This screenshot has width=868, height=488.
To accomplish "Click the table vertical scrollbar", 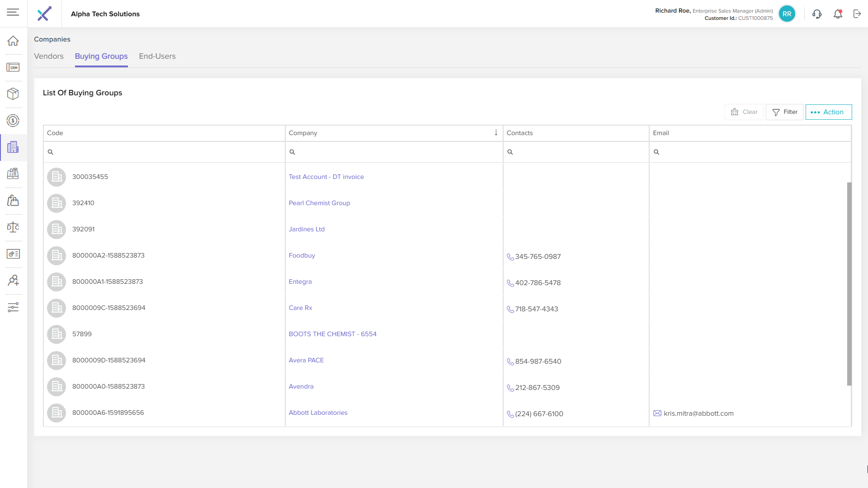I will coord(849,284).
